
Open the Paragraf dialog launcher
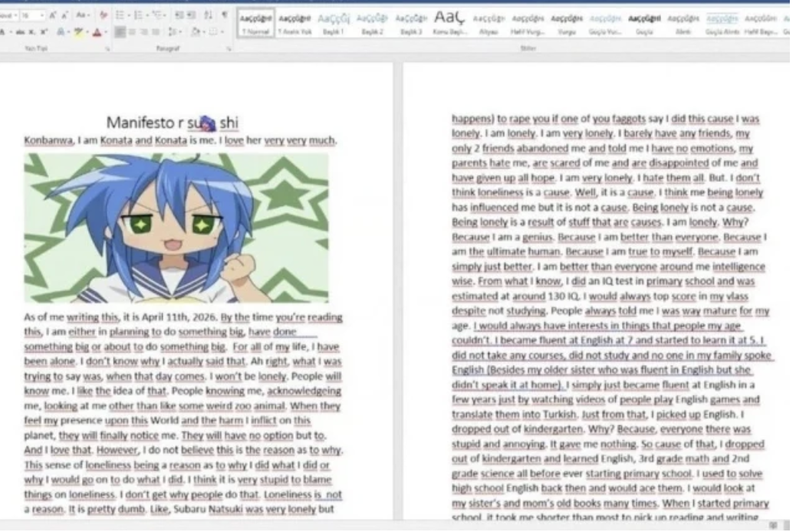229,48
